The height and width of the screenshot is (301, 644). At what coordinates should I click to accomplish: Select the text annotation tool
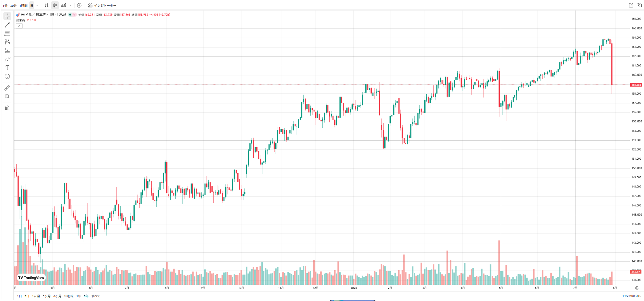(x=7, y=68)
